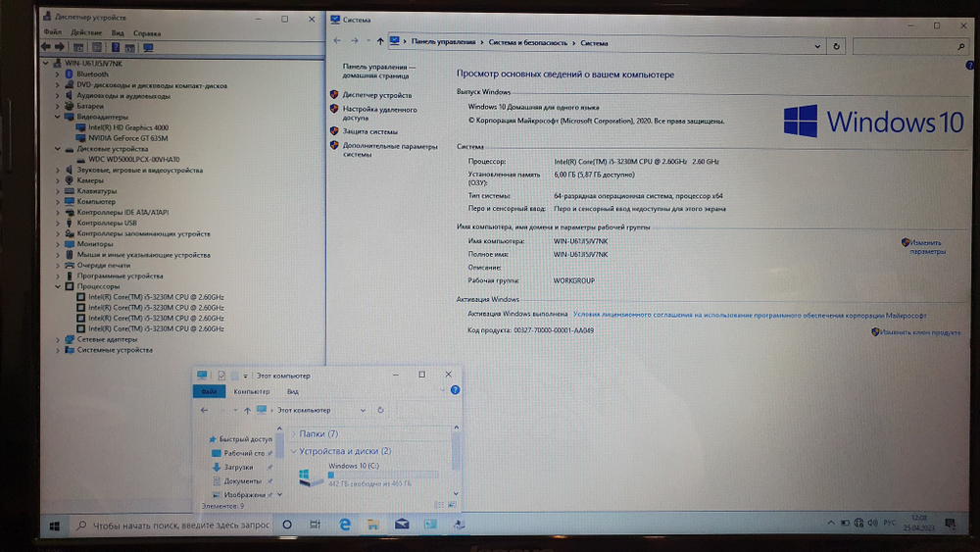The height and width of the screenshot is (552, 980).
Task: Switch Explorer to large icons view button
Action: tap(452, 505)
